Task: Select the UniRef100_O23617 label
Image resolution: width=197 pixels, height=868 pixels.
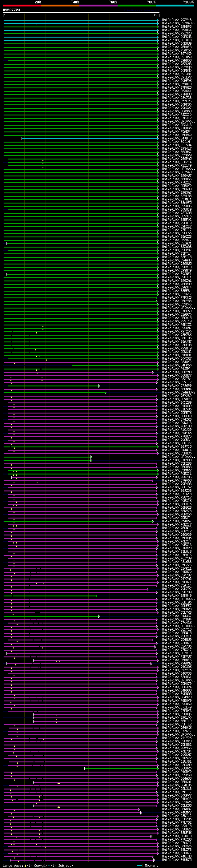Action: coord(177,294)
